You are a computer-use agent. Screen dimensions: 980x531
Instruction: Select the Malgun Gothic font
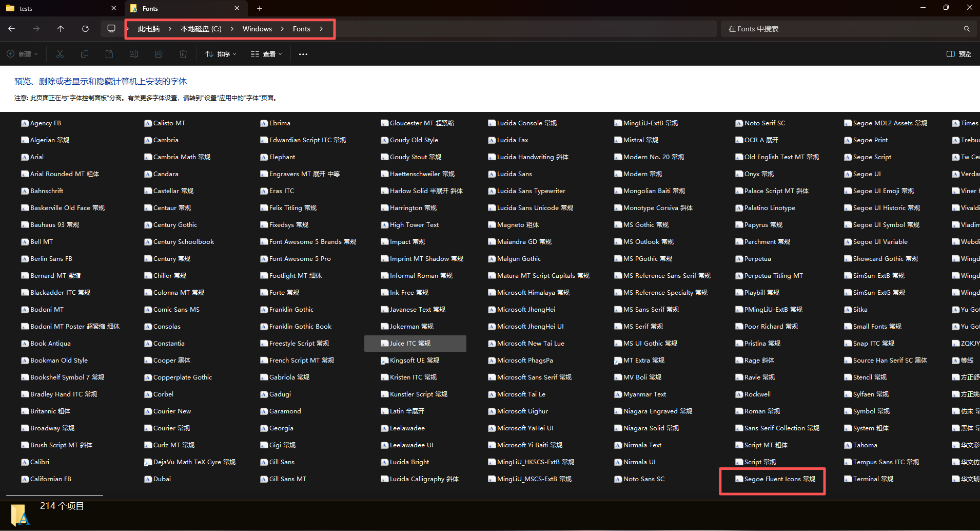tap(515, 258)
